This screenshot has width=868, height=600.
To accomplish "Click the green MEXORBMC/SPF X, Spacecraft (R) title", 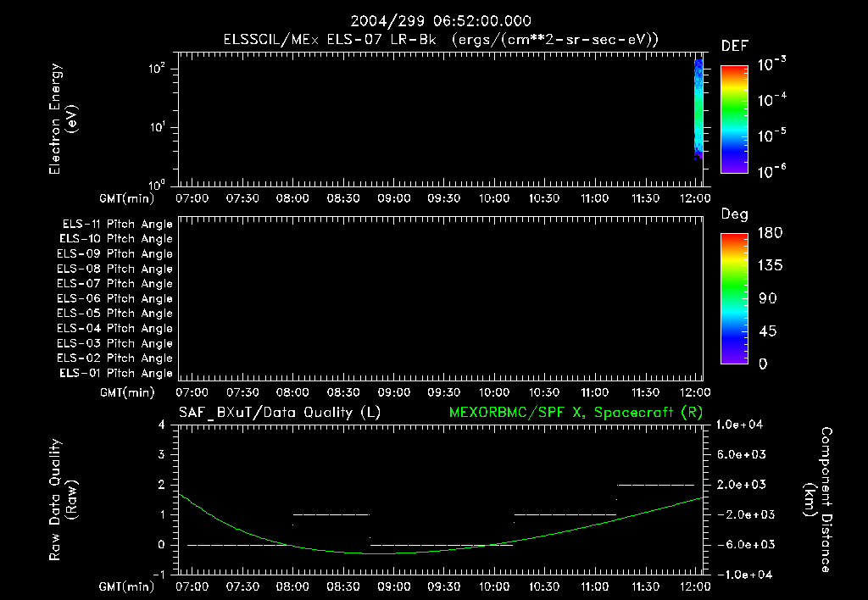I will click(x=576, y=413).
